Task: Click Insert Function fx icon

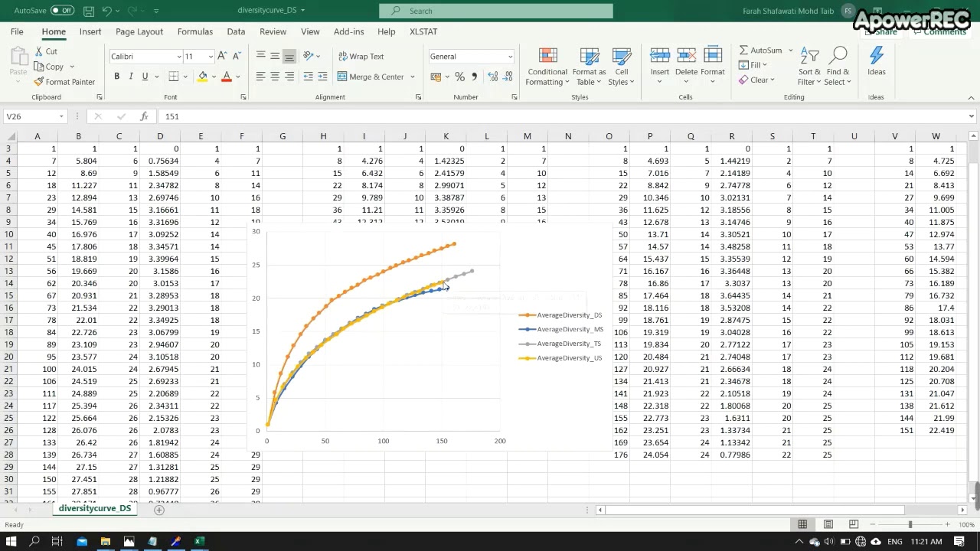Action: tap(144, 116)
